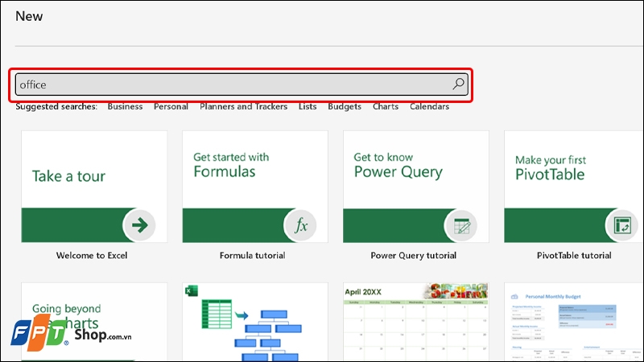Open the April 20XX calendar template
Screen dimensions: 644x362
416,322
